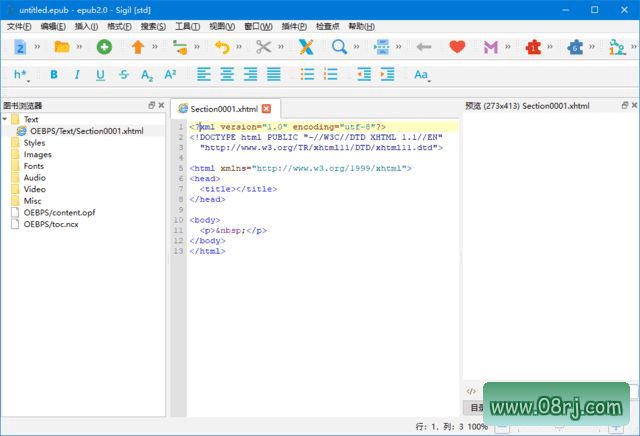The height and width of the screenshot is (436, 640).
Task: Select the Images folder in book browser
Action: click(x=37, y=154)
